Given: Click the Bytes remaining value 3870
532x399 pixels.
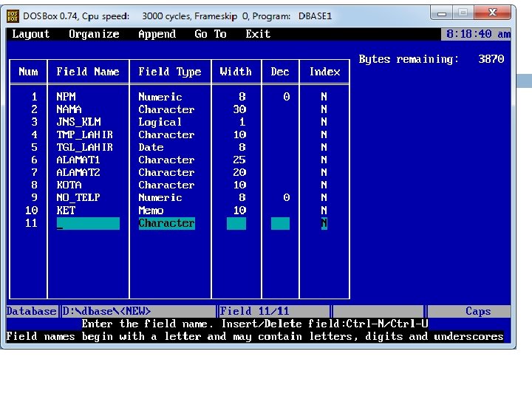Looking at the screenshot, I should [491, 59].
